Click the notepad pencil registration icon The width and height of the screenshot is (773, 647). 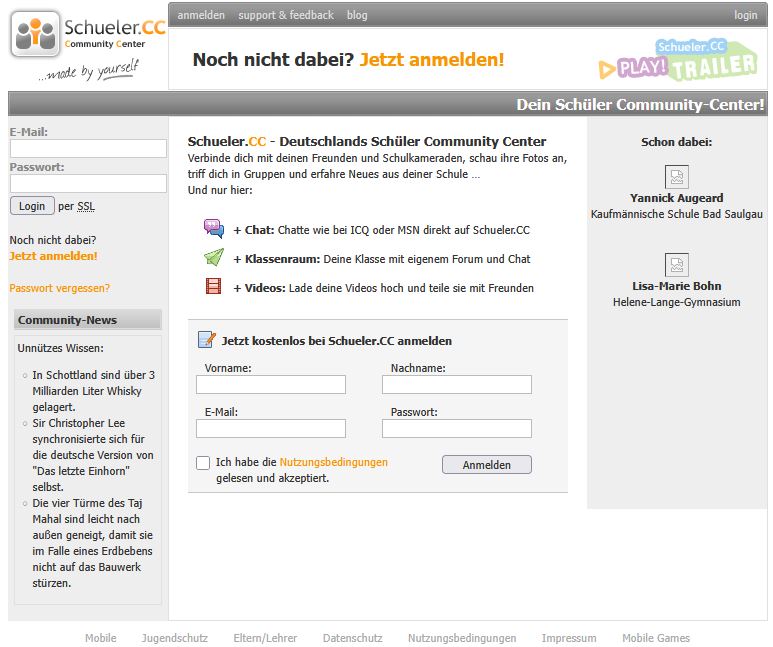tap(207, 340)
